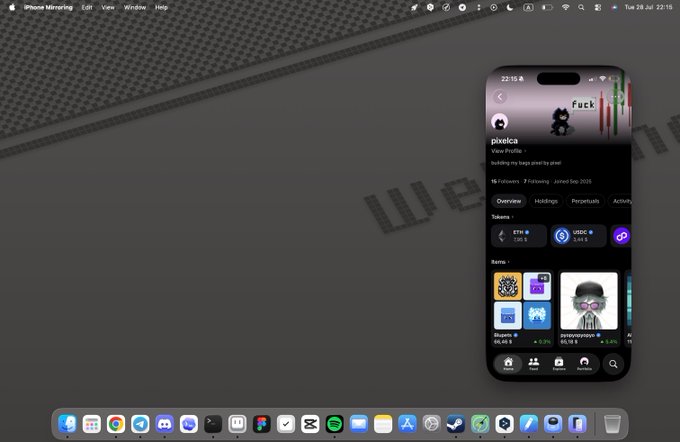The height and width of the screenshot is (442, 680).
Task: Open Spotify from the Dock
Action: coord(334,424)
